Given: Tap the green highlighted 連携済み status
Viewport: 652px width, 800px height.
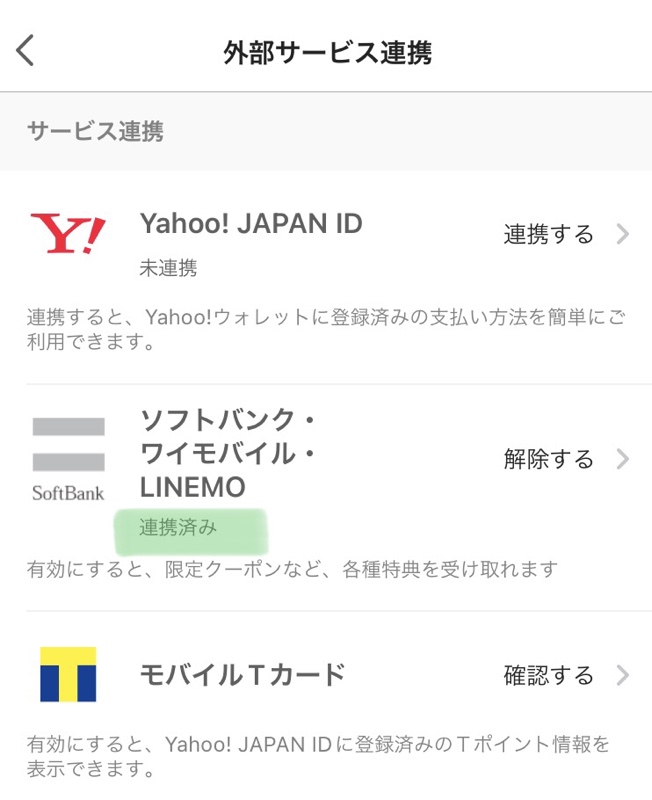Looking at the screenshot, I should pyautogui.click(x=178, y=527).
